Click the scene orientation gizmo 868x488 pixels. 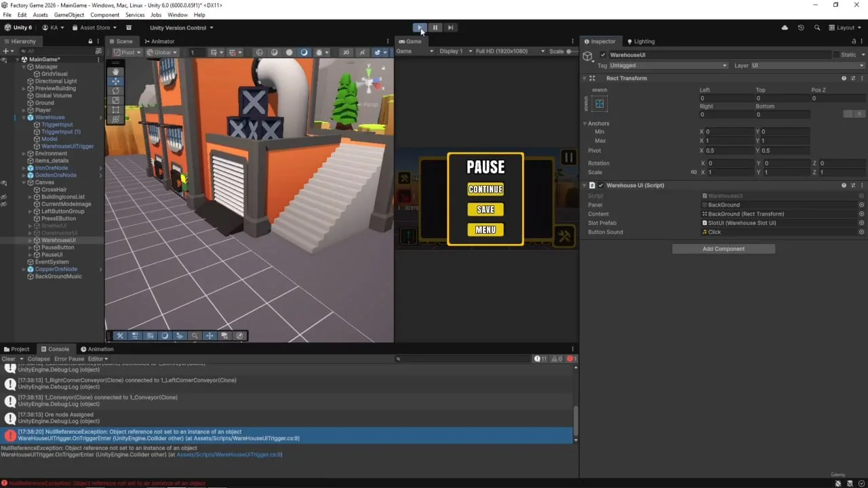[368, 83]
